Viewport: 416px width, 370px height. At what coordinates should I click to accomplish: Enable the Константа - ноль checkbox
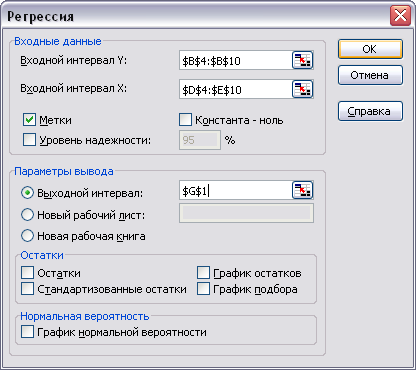point(185,120)
